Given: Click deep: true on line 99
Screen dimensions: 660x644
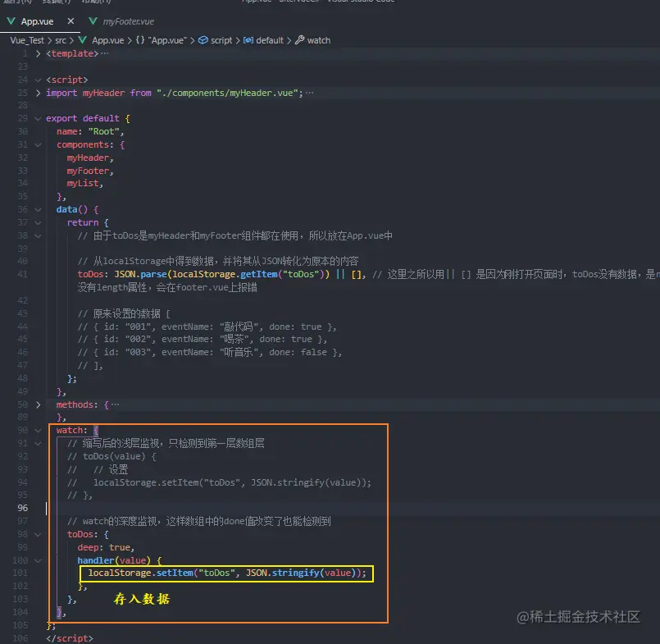Looking at the screenshot, I should pos(106,547).
